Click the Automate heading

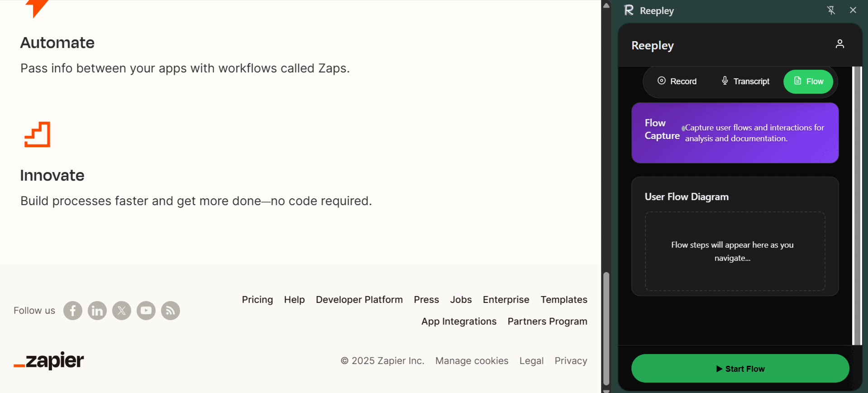coord(57,43)
